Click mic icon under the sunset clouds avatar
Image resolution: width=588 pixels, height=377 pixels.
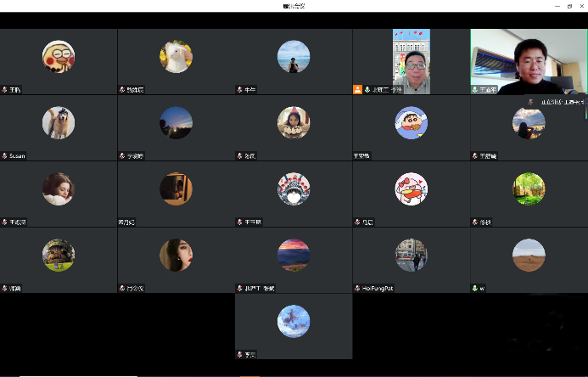240,288
